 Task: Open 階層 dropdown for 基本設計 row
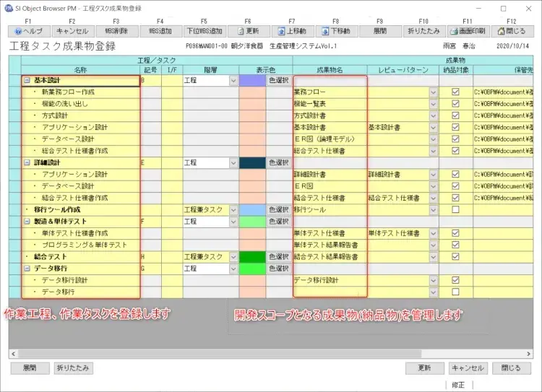pyautogui.click(x=233, y=80)
